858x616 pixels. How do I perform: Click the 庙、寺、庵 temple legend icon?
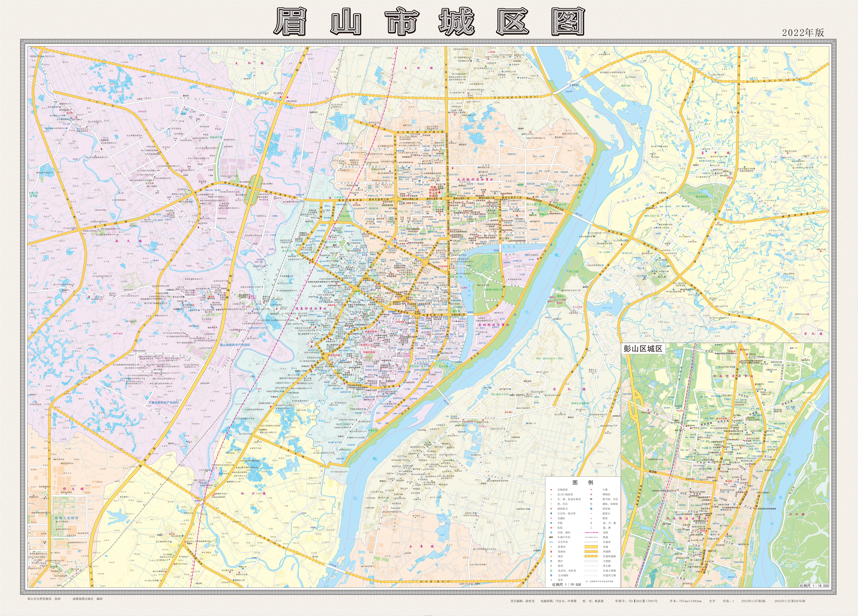point(591,523)
